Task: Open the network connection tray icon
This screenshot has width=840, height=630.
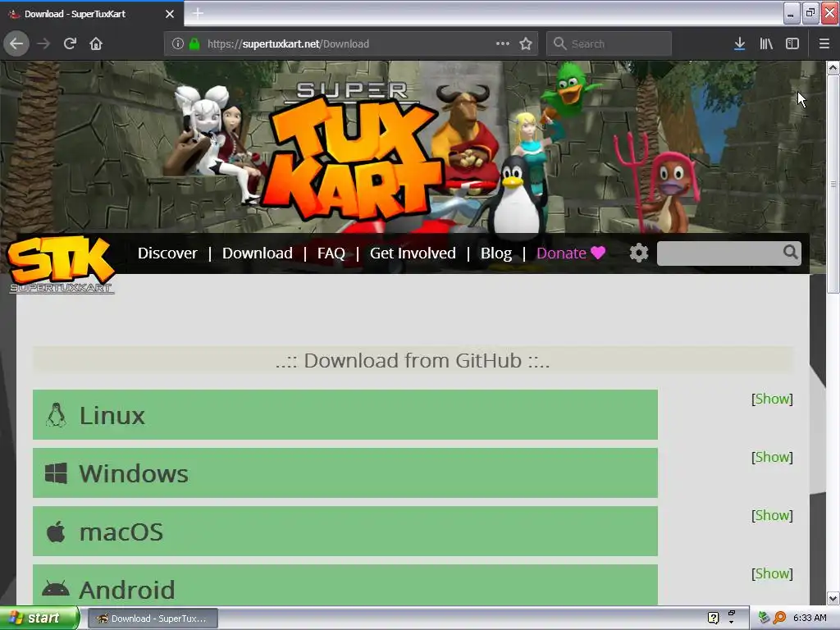Action: (764, 618)
